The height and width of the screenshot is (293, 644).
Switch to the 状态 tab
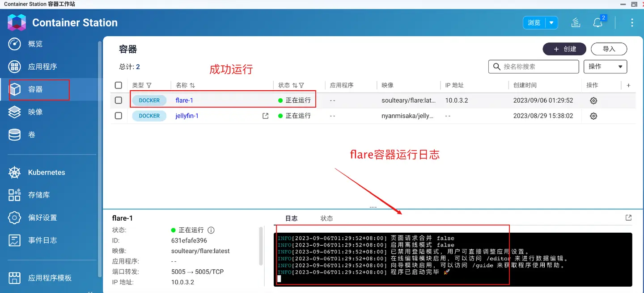(x=327, y=218)
